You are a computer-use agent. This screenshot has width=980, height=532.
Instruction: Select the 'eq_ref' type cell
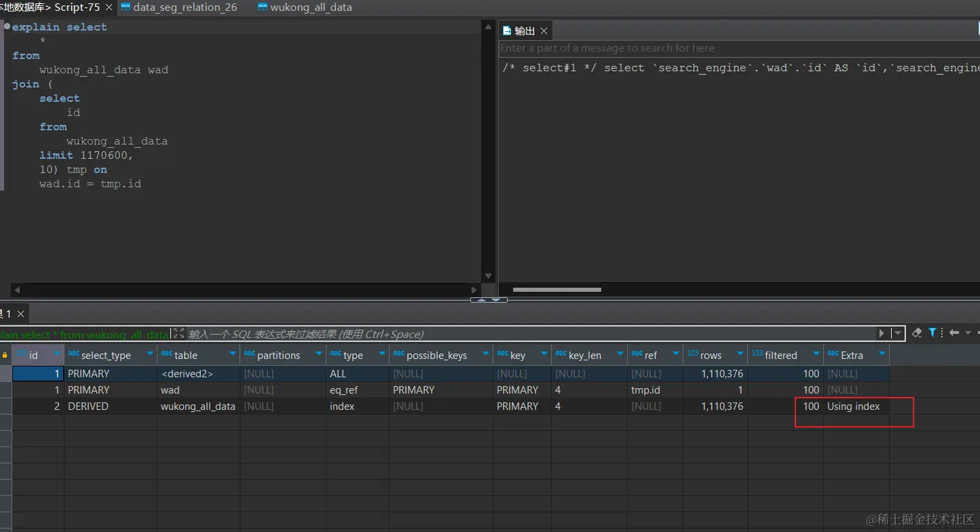click(357, 390)
